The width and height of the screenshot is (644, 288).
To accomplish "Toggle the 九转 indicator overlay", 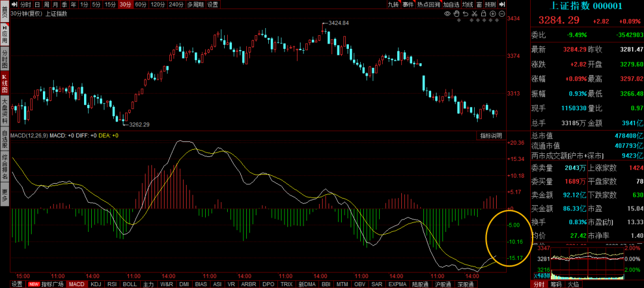I will point(392,4).
